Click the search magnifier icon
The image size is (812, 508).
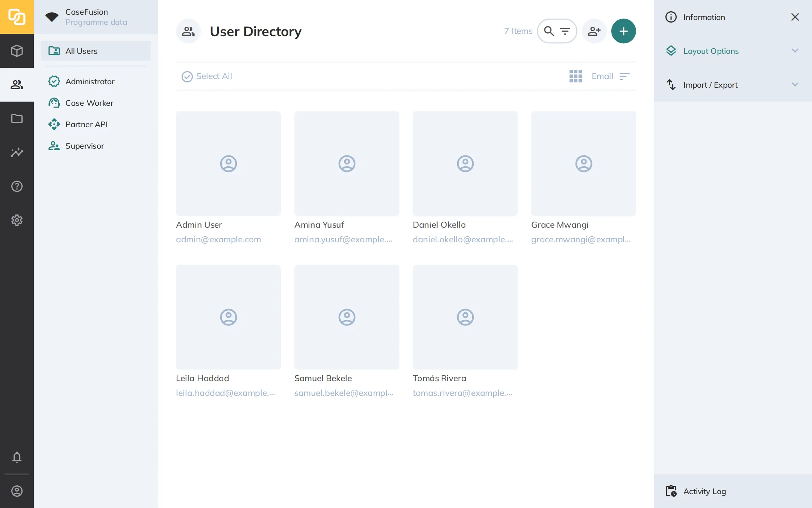coord(549,31)
